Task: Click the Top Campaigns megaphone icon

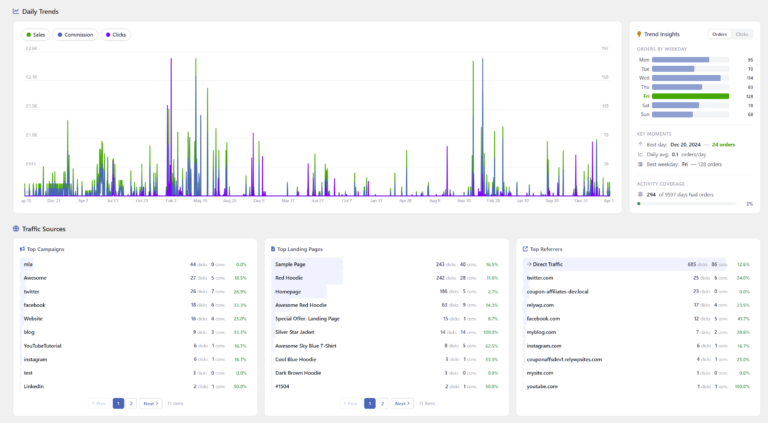Action: (x=22, y=249)
